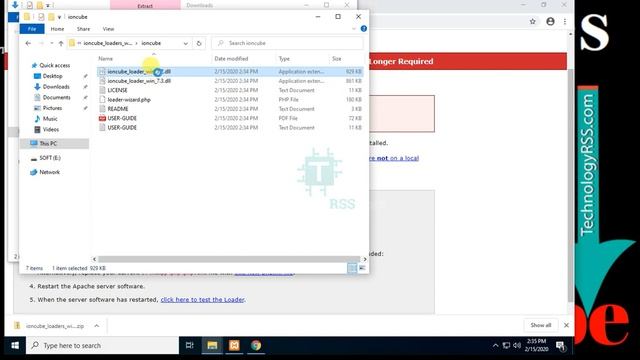Go back in File Explorer navigation

[28, 43]
